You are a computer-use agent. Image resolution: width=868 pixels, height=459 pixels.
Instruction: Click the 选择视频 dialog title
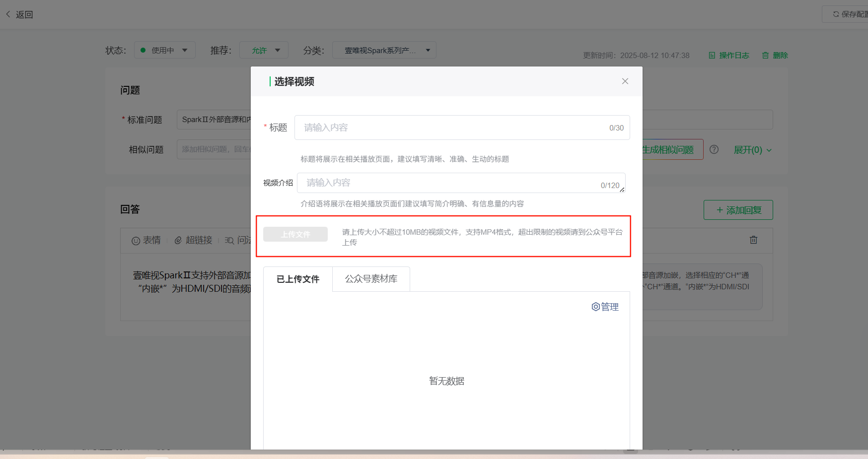coord(294,81)
